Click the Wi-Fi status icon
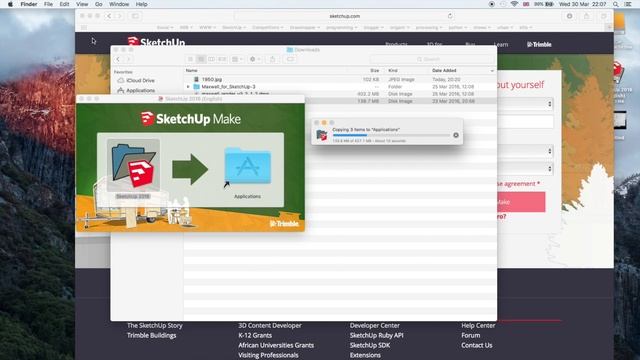Screen dimensions: 640x360 514,4
